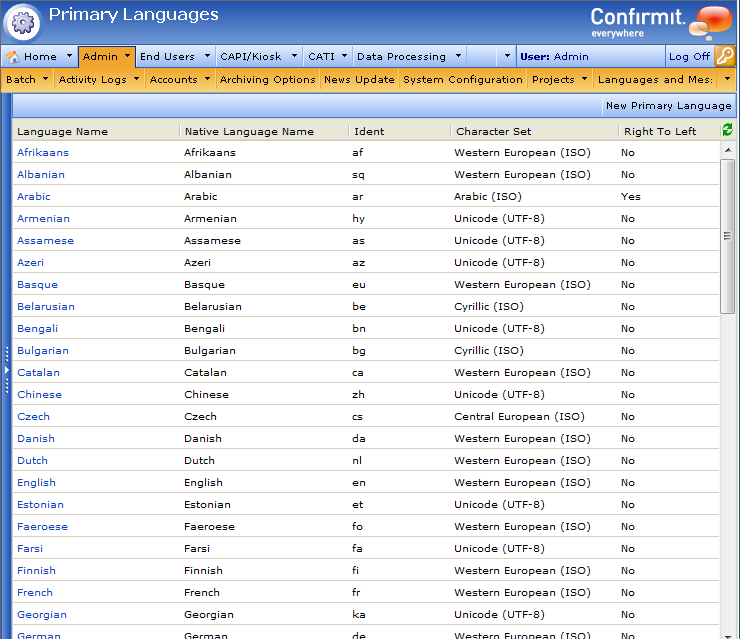Open the Activity Logs submenu arrow

pos(136,78)
